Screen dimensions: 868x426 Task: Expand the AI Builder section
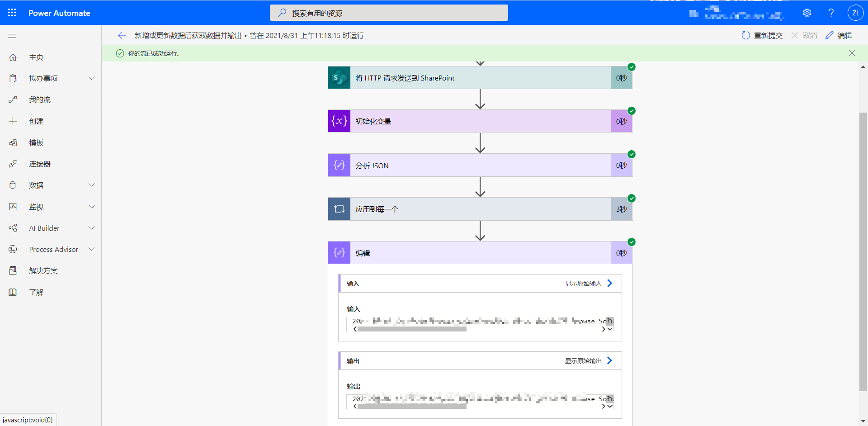pyautogui.click(x=92, y=228)
